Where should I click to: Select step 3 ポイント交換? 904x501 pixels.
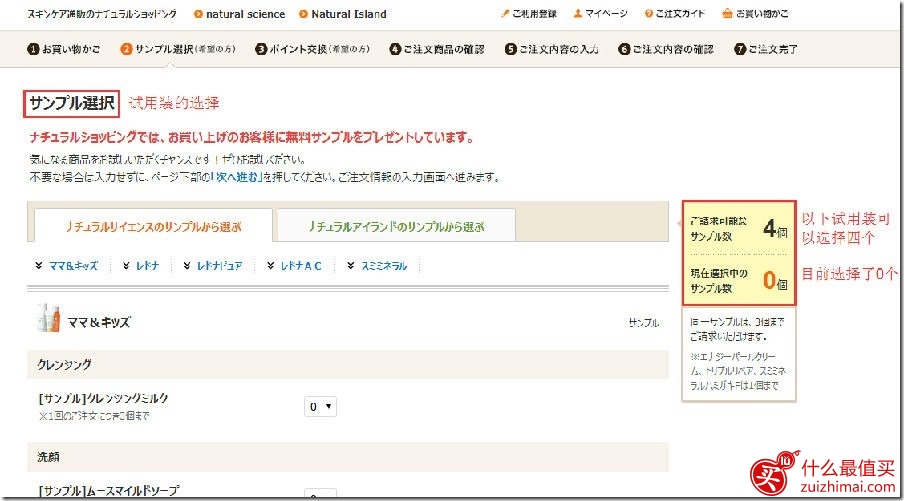pos(312,50)
